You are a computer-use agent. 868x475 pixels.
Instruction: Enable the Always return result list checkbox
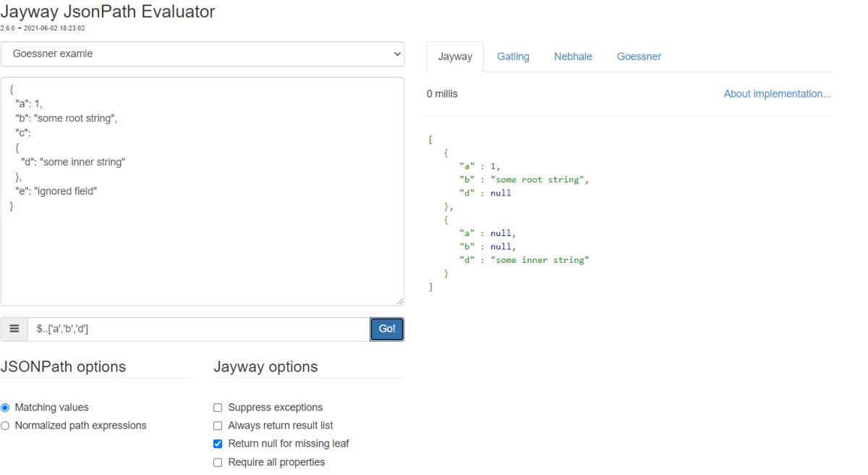click(x=218, y=426)
